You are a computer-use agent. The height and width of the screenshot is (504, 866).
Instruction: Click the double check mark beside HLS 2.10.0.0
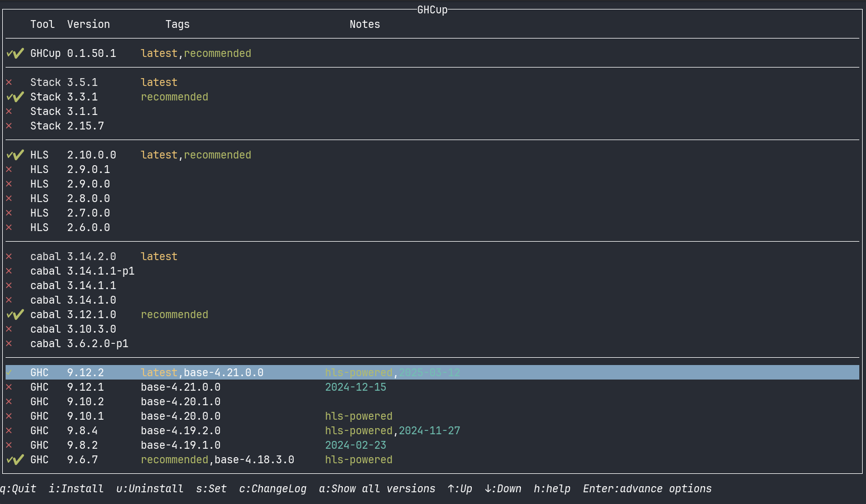(x=15, y=155)
